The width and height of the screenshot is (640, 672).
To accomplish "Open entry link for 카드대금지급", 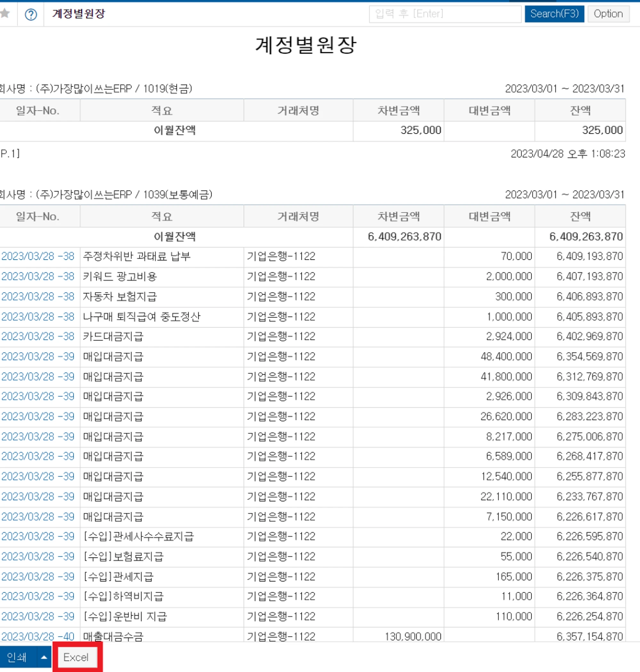I will 38,336.
